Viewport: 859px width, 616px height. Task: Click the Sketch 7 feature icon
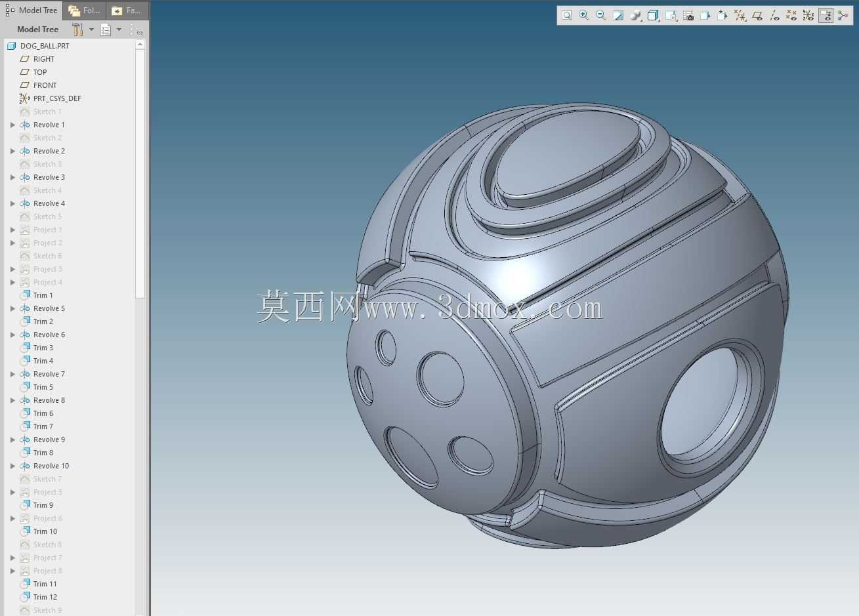click(x=25, y=479)
